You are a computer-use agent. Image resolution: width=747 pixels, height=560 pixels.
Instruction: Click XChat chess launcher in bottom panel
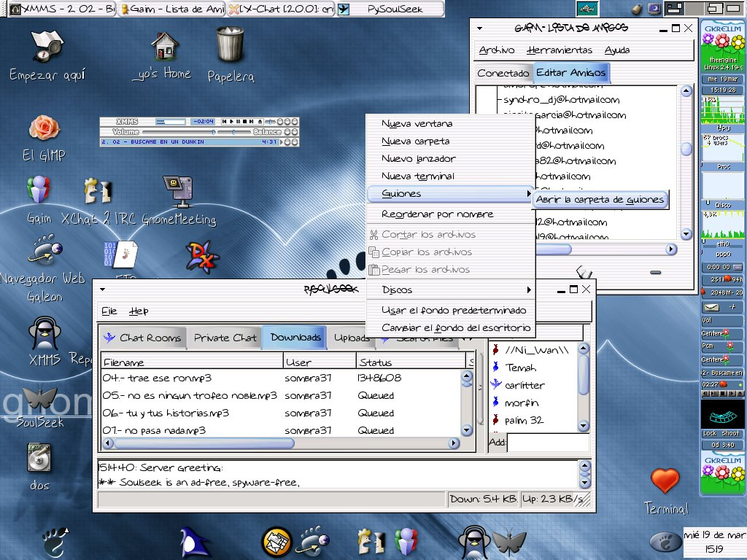[x=372, y=542]
